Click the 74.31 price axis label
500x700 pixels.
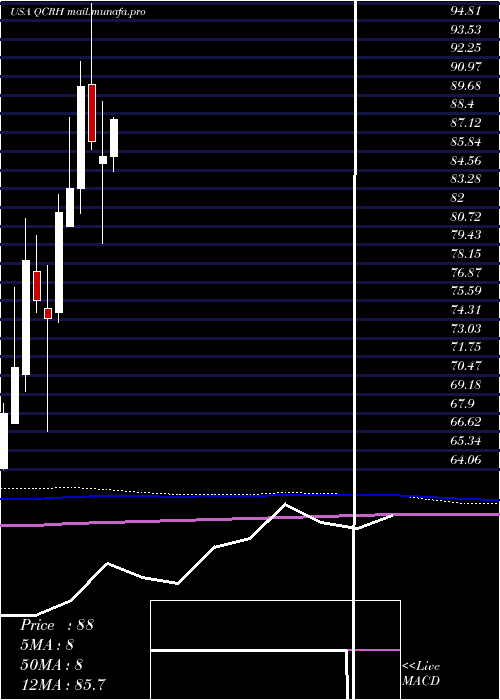466,310
